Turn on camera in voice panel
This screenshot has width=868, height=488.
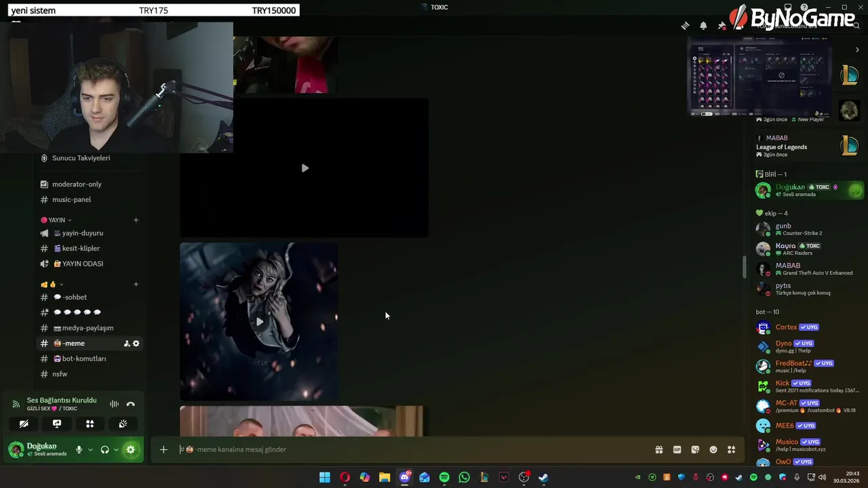coord(24,424)
